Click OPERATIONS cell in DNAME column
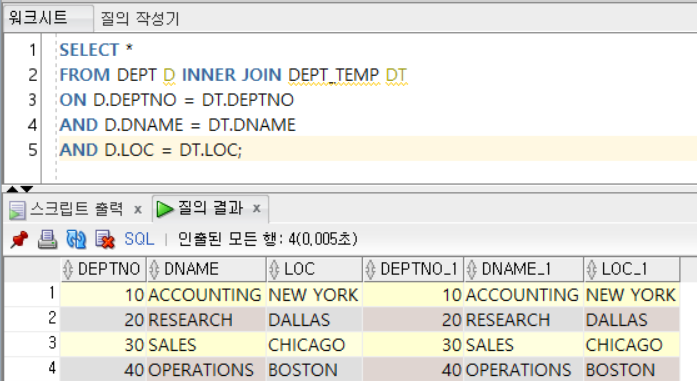The width and height of the screenshot is (697, 381). (206, 369)
